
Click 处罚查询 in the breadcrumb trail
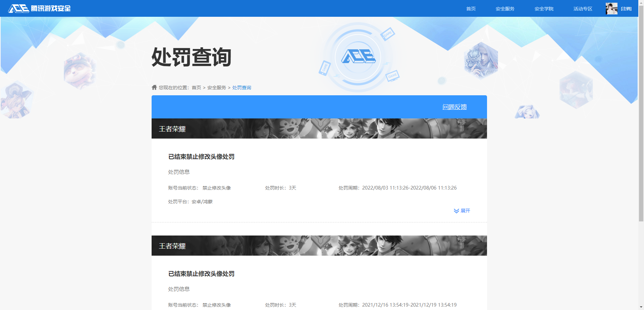pyautogui.click(x=241, y=88)
